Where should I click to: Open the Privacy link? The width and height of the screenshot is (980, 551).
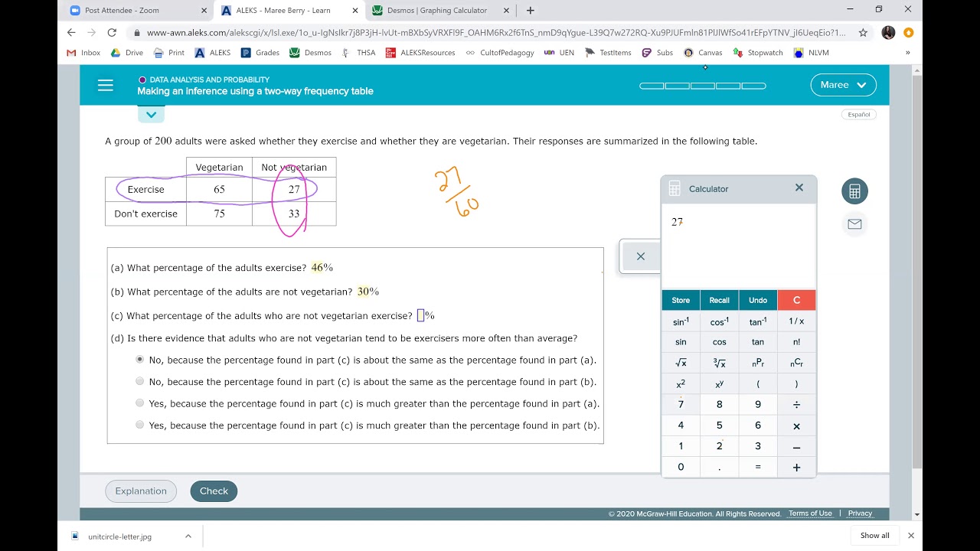tap(860, 514)
